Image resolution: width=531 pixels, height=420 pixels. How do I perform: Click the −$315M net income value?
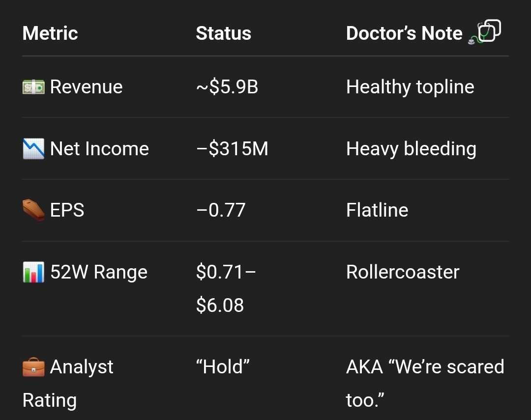coord(232,149)
